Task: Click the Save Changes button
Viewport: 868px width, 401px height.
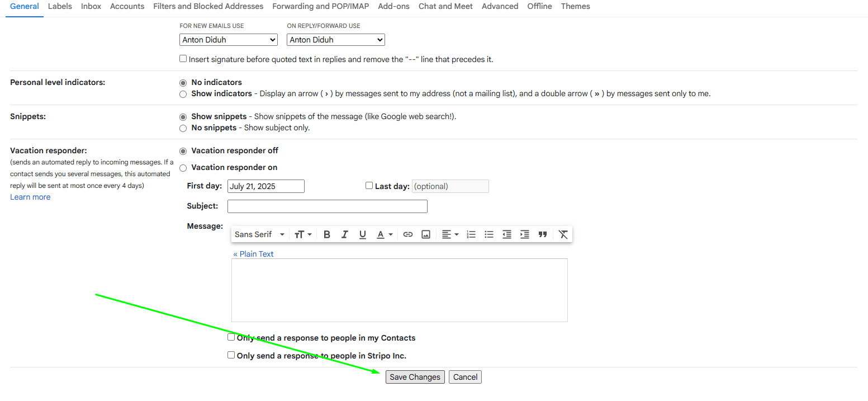Action: [x=415, y=376]
